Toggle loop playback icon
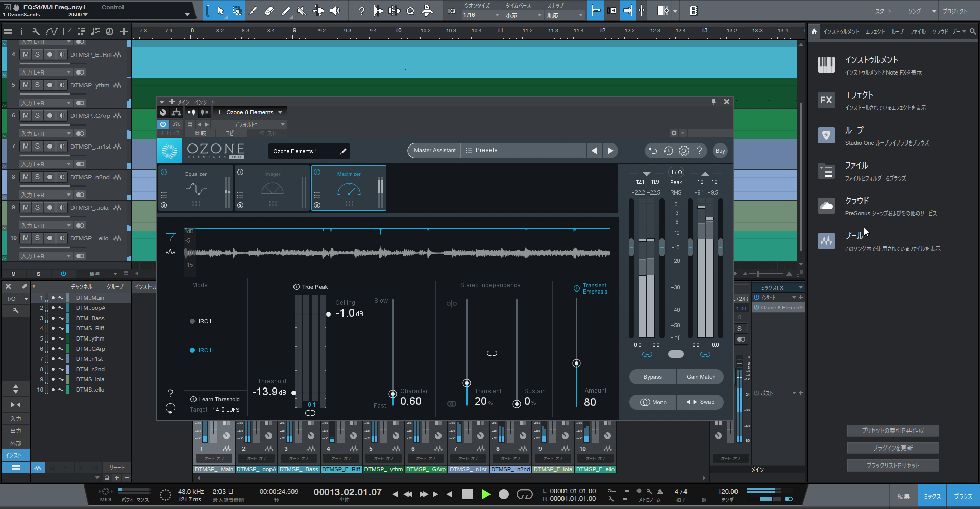 [524, 494]
